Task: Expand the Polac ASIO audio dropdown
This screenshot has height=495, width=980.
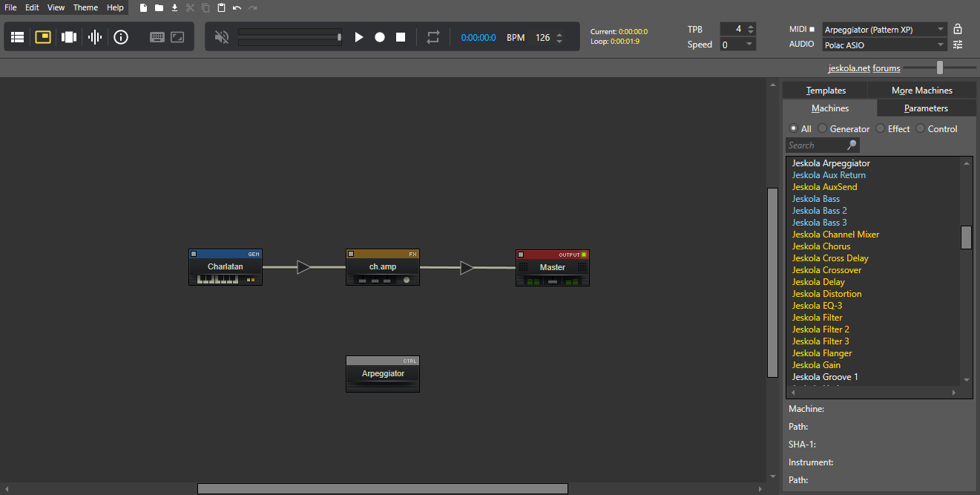Action: tap(884, 45)
